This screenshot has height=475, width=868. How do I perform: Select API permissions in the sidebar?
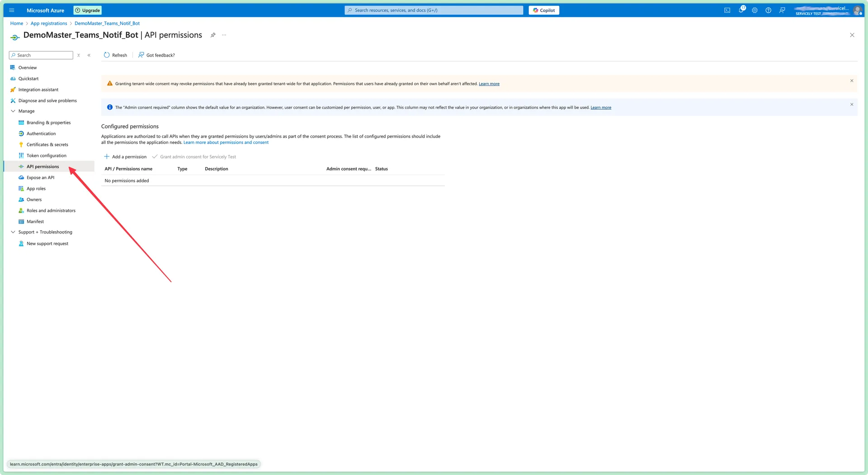click(x=49, y=166)
